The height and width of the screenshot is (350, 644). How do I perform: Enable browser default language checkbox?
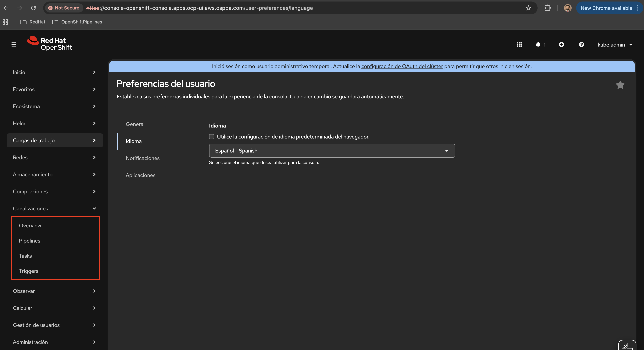(212, 137)
